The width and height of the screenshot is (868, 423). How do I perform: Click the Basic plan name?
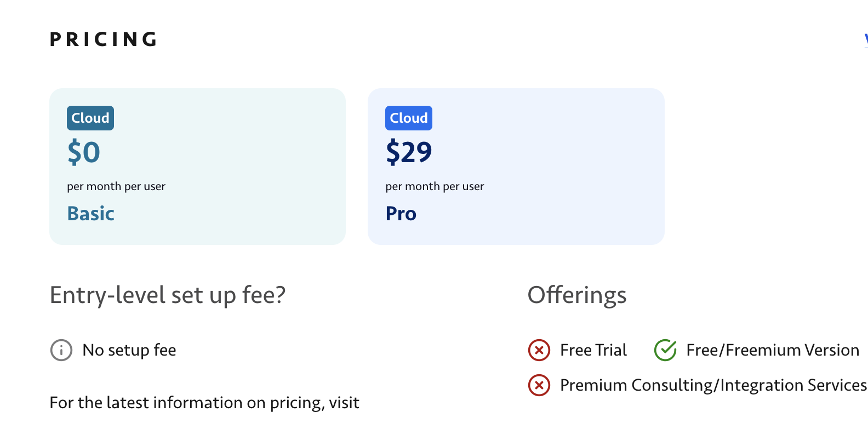pos(91,214)
